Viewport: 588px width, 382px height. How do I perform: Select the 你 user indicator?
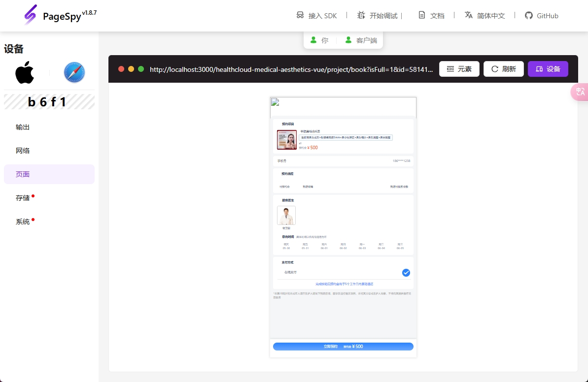tap(319, 40)
